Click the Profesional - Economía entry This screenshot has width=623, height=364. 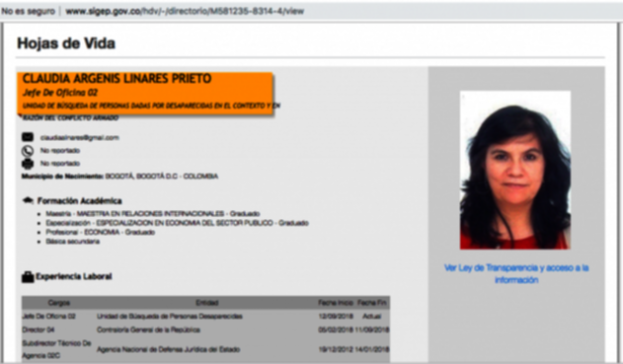[100, 232]
